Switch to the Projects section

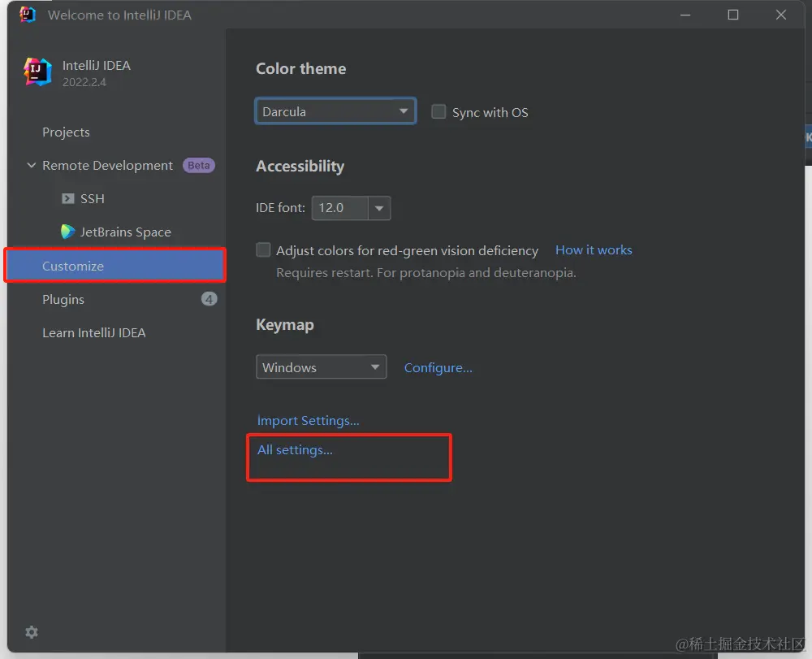coord(66,132)
